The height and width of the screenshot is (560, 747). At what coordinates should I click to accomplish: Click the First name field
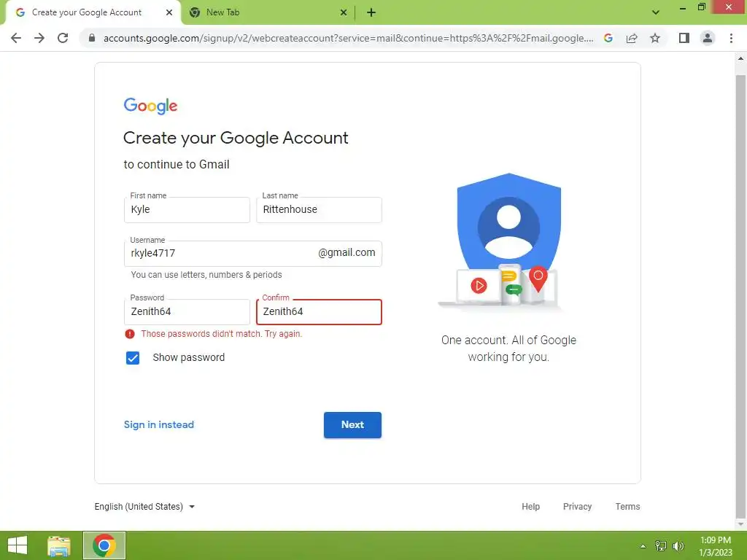coord(187,210)
